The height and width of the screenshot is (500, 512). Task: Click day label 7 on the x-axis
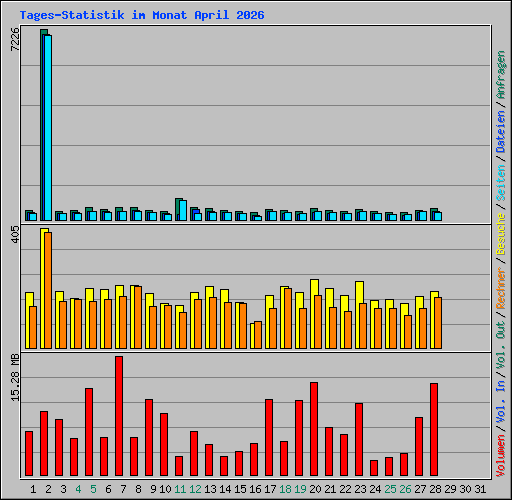click(x=123, y=489)
